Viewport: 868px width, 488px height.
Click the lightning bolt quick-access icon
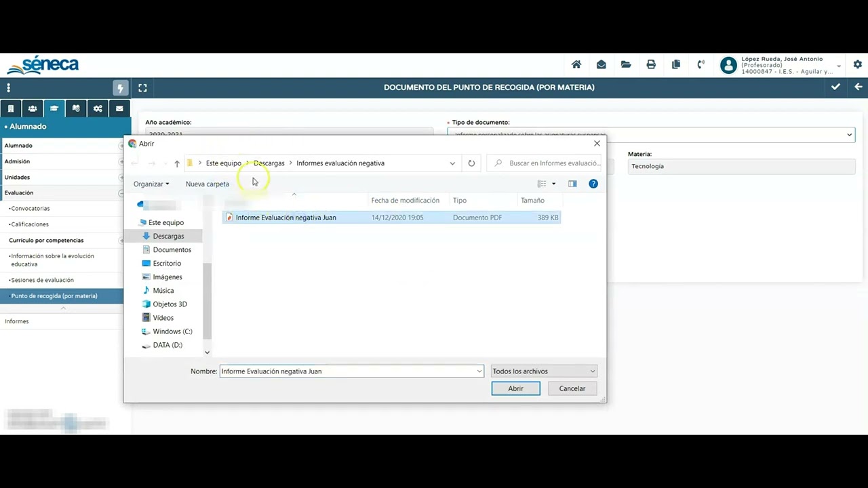coord(120,87)
